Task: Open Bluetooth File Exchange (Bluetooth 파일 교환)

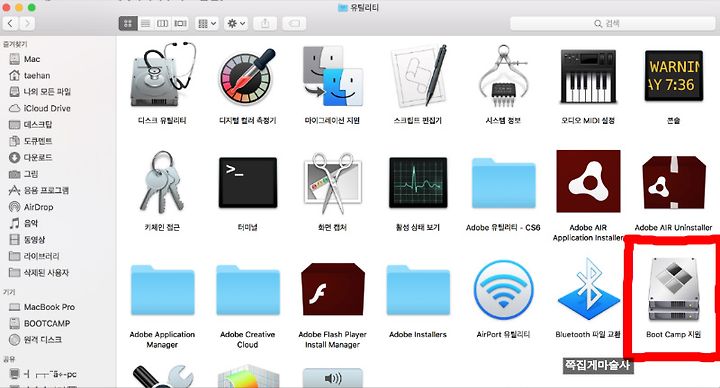Action: coord(588,289)
